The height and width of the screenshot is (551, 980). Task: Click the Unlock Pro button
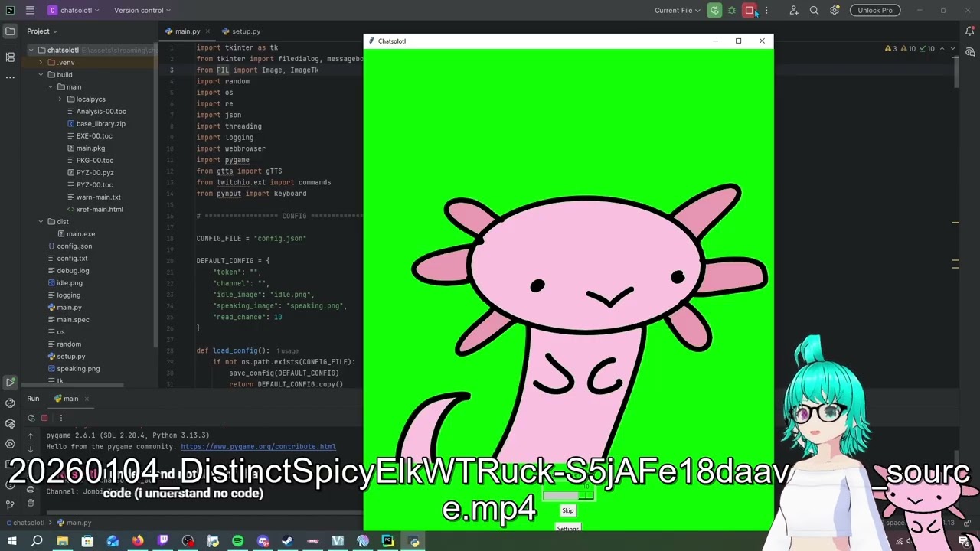click(x=875, y=10)
